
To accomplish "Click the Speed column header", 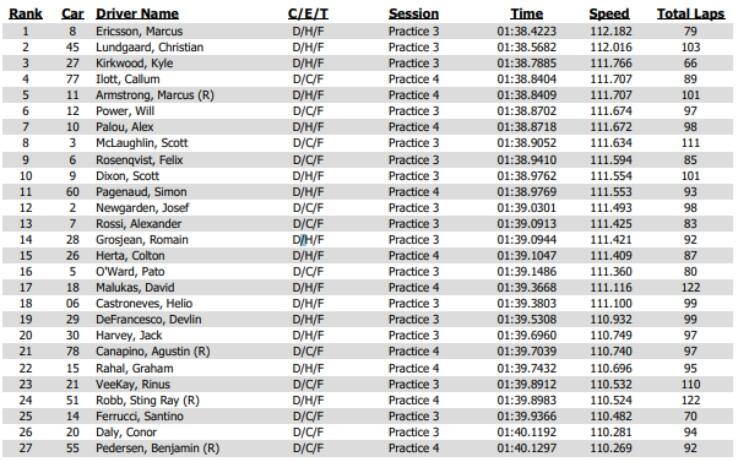I will click(609, 14).
